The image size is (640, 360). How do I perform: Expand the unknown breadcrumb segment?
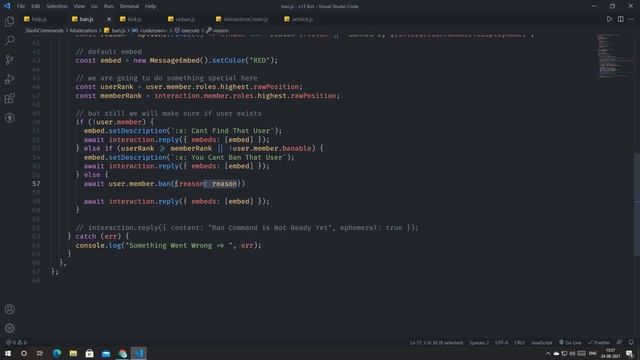point(149,31)
